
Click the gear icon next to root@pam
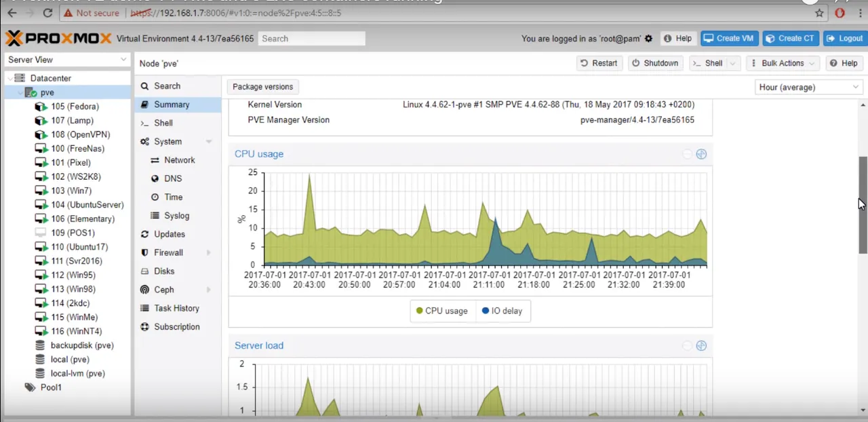pos(648,39)
